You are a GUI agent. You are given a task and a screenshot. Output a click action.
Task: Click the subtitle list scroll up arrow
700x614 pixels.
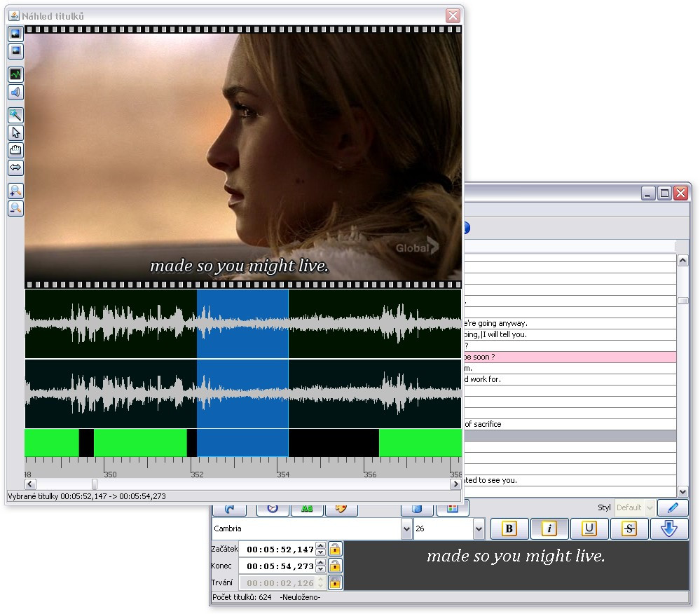click(x=682, y=260)
